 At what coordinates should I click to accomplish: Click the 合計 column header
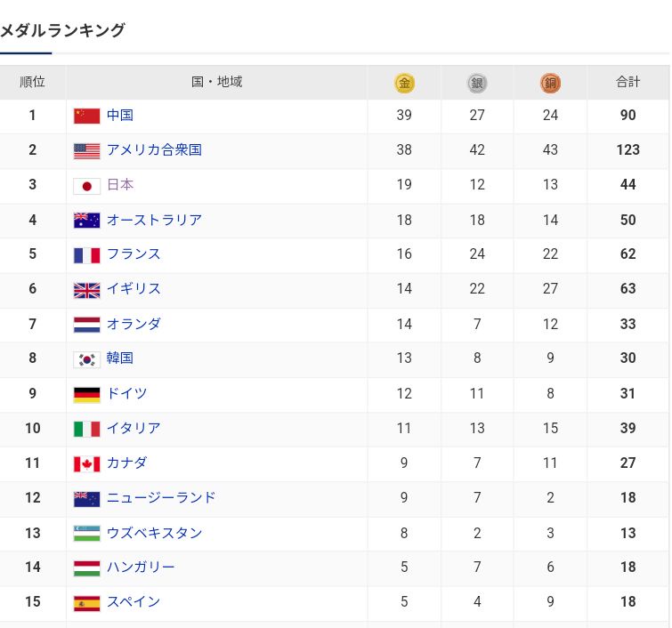pos(627,82)
